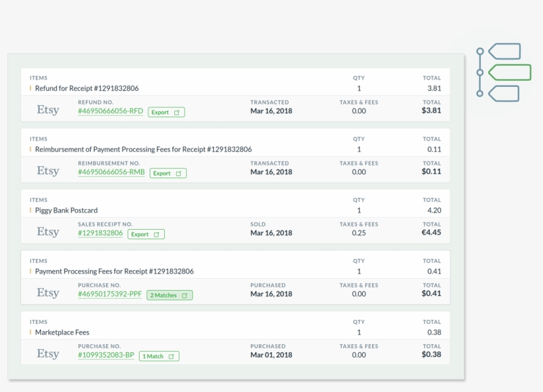
Task: Export refund #46950666056-RFD
Action: click(x=166, y=113)
